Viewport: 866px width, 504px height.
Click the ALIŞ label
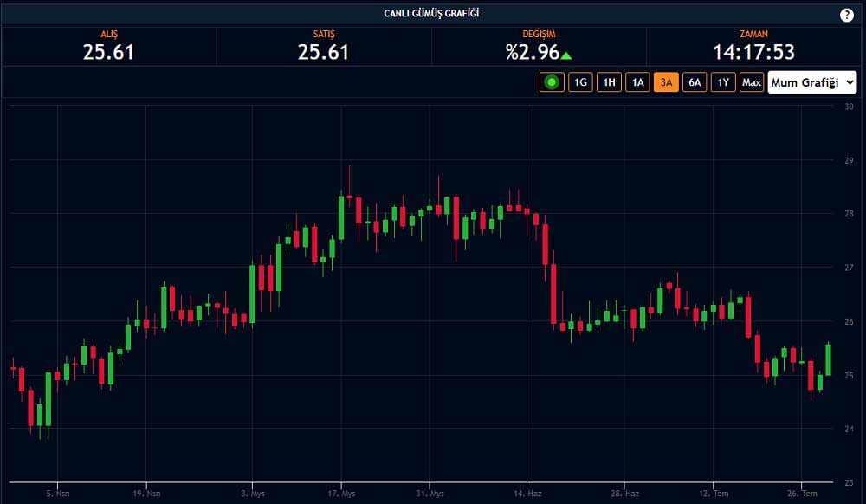pyautogui.click(x=109, y=35)
